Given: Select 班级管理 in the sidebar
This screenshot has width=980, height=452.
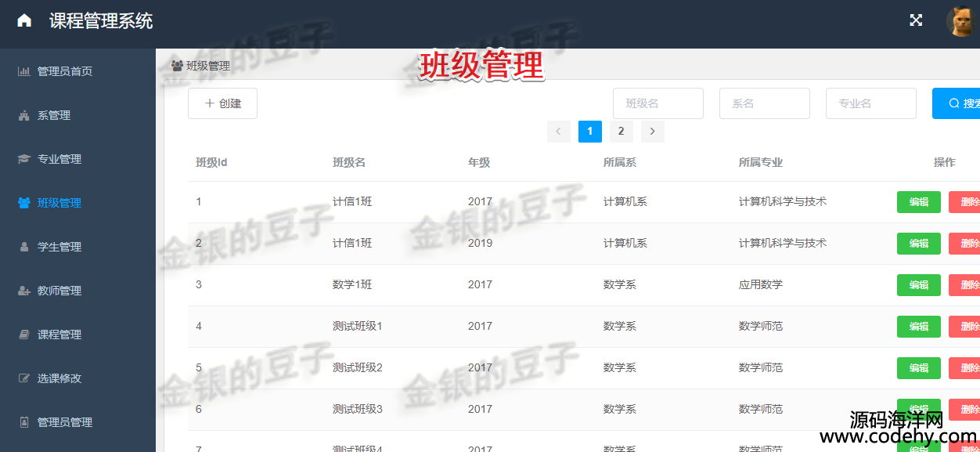Looking at the screenshot, I should (x=77, y=203).
